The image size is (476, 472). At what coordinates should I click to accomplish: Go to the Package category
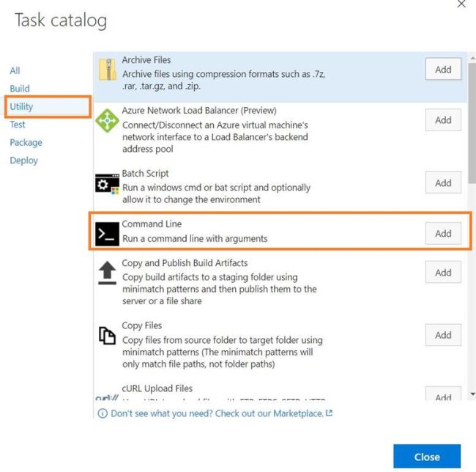pyautogui.click(x=26, y=142)
